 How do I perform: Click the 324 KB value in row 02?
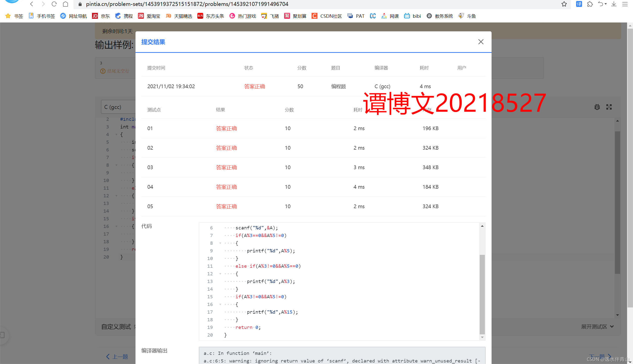click(x=430, y=148)
